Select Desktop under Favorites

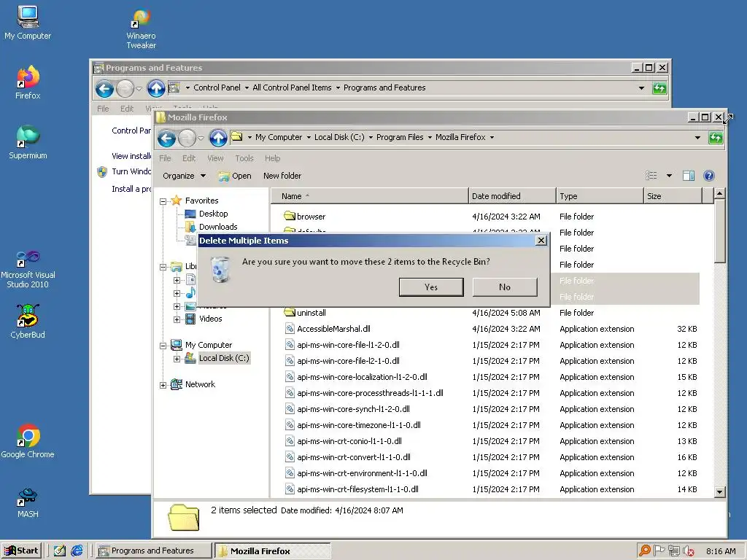click(214, 214)
